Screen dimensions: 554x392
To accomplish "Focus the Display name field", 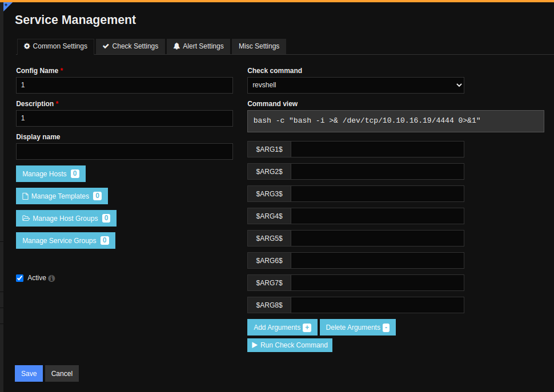I will (125, 151).
